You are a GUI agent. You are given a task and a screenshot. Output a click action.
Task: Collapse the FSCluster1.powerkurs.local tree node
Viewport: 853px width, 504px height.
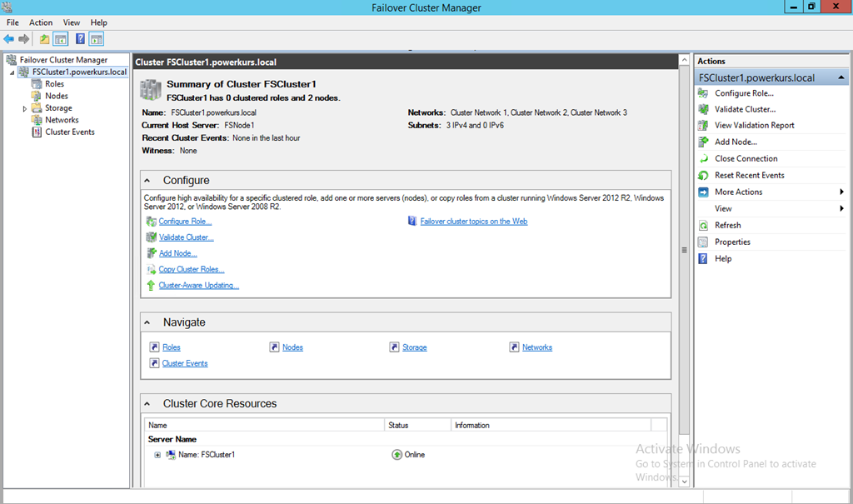12,72
